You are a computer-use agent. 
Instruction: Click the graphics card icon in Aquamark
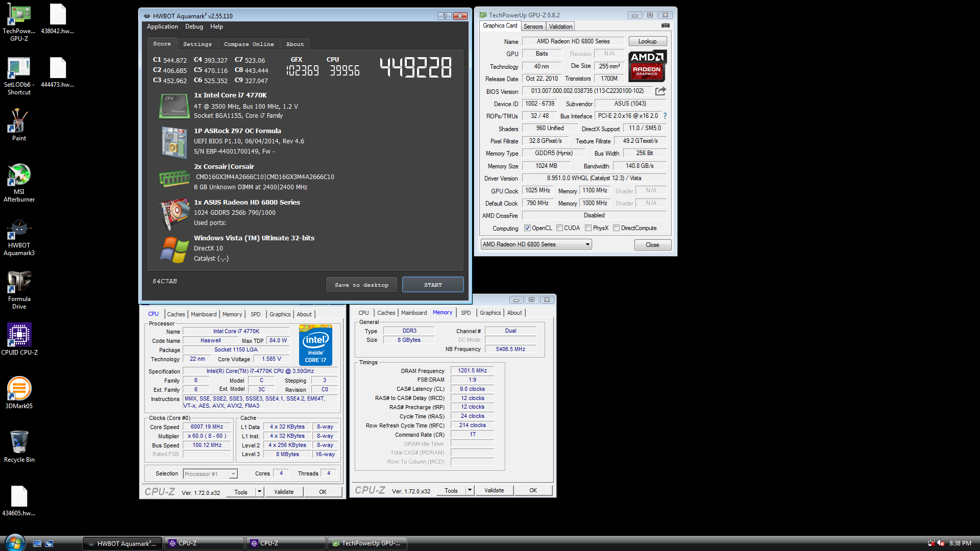tap(175, 214)
